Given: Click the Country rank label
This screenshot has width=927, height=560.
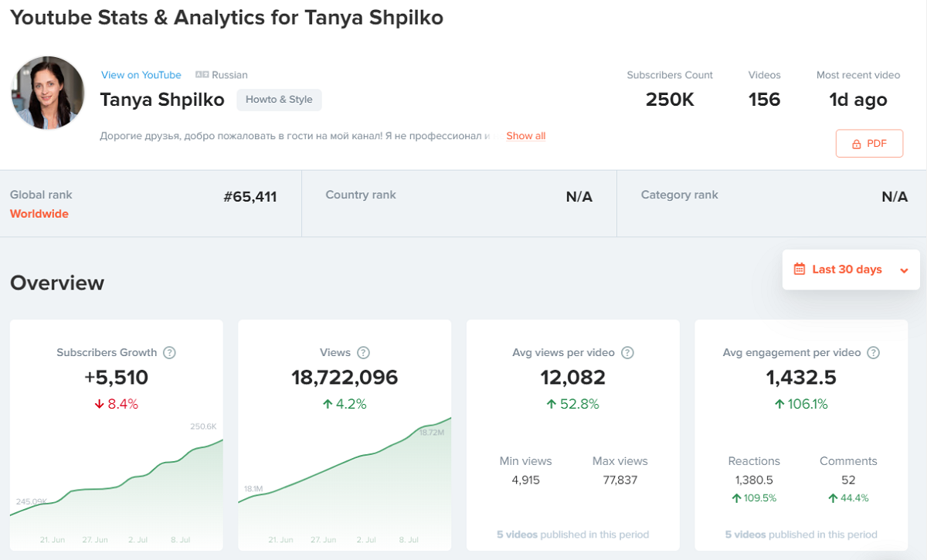Looking at the screenshot, I should tap(361, 195).
